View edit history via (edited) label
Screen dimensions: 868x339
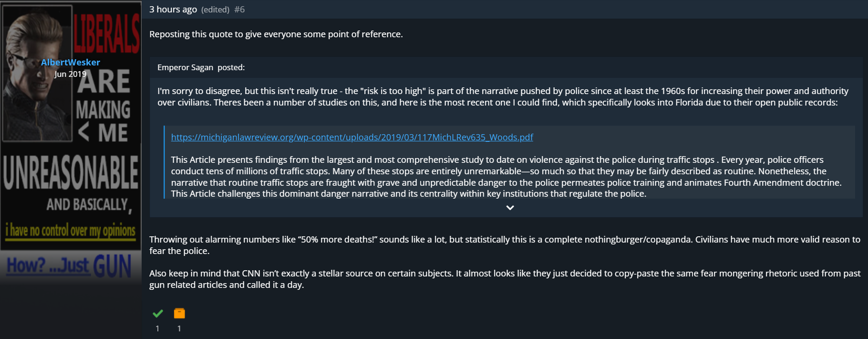pos(215,10)
